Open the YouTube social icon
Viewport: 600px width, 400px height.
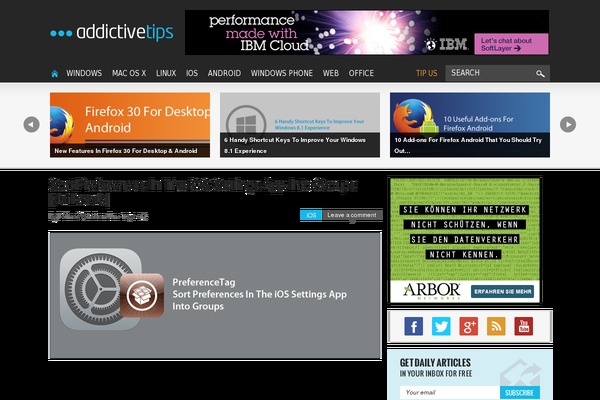(x=524, y=326)
